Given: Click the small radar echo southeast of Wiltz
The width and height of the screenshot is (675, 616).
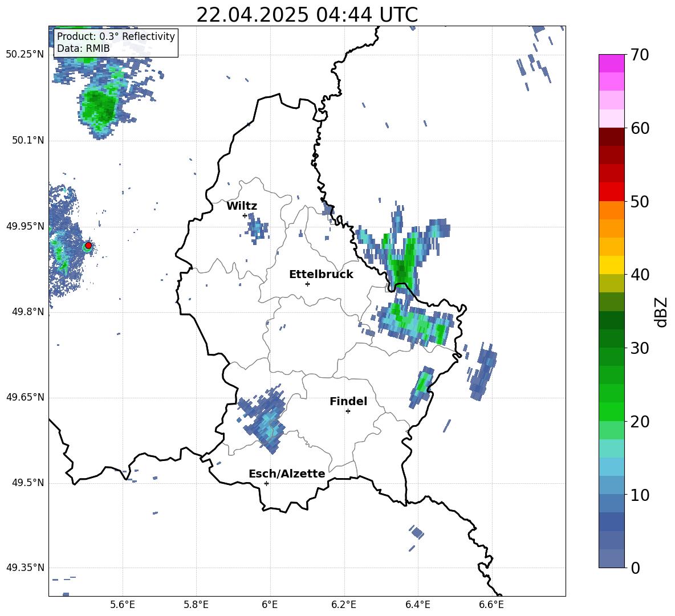Looking at the screenshot, I should pos(257,228).
